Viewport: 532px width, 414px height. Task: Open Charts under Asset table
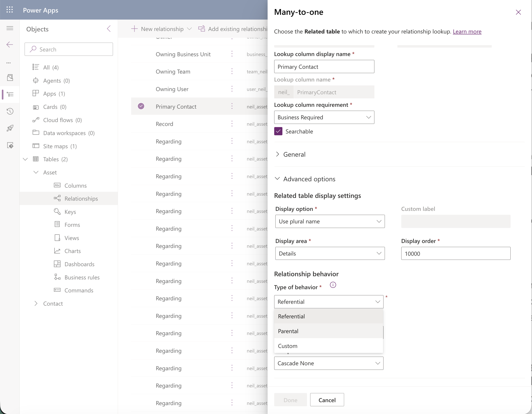tap(73, 251)
